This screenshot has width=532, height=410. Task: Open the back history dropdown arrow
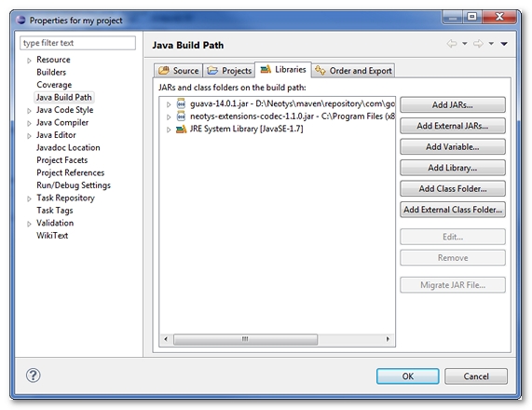point(465,44)
